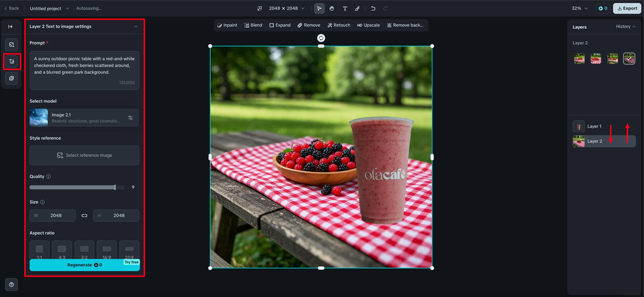Select Layer 2 in the layers list

(x=604, y=141)
